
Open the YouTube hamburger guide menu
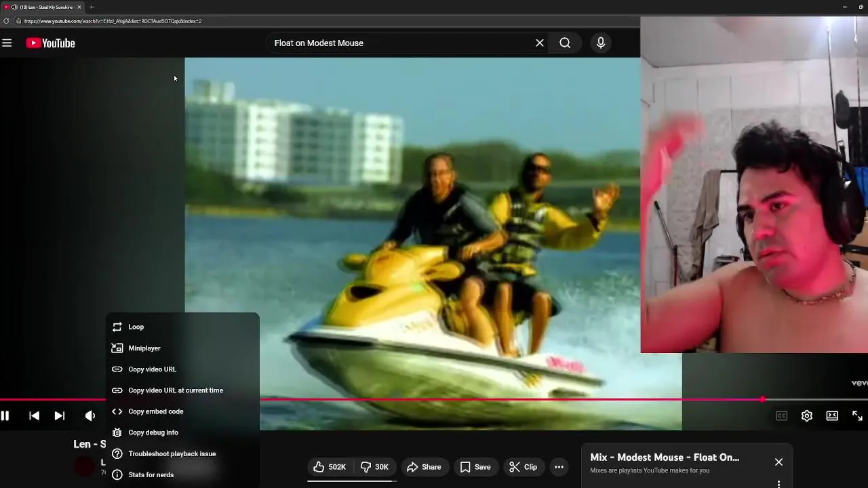pyautogui.click(x=7, y=43)
